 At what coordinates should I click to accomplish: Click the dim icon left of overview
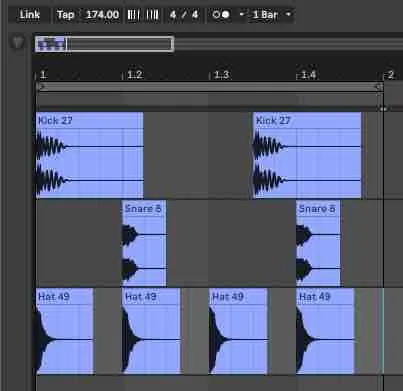click(x=18, y=42)
